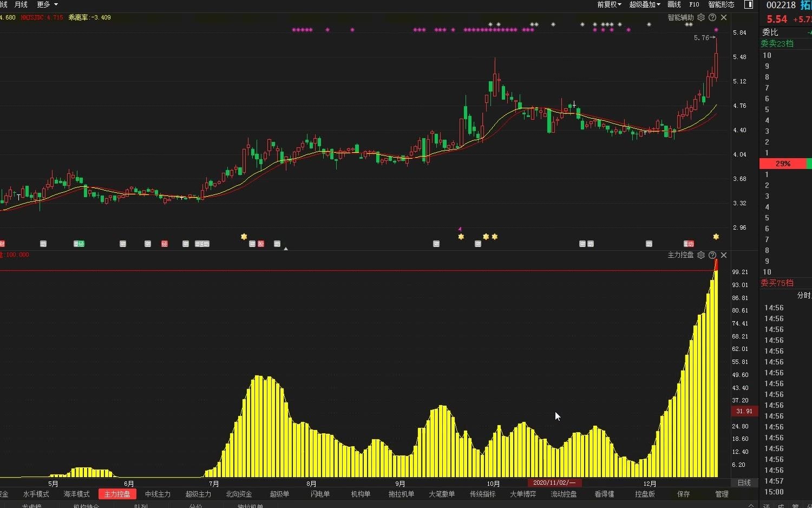Click the current price 5.54
This screenshot has height=508, width=812.
777,19
